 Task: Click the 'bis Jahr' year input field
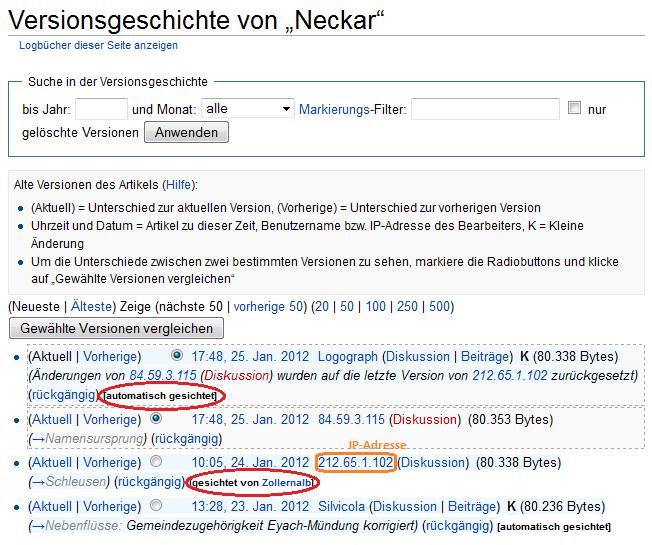[101, 109]
